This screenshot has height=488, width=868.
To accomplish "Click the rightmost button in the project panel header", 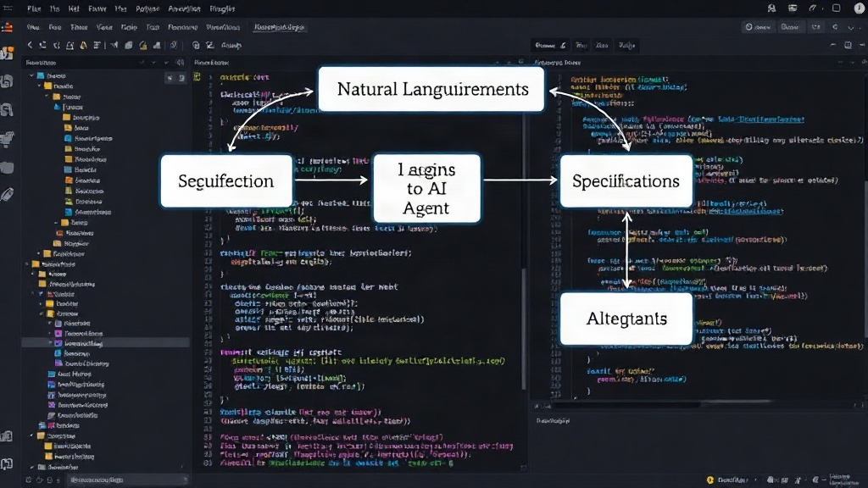I will click(180, 63).
